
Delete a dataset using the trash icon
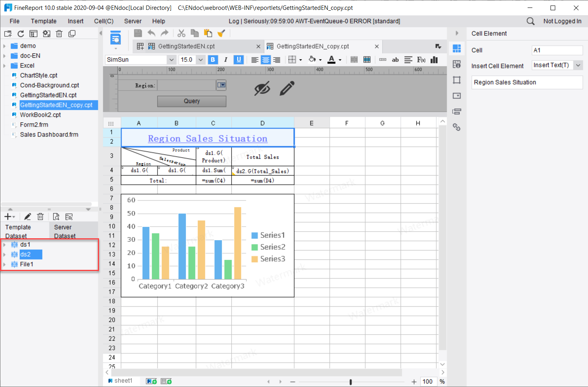(x=40, y=216)
